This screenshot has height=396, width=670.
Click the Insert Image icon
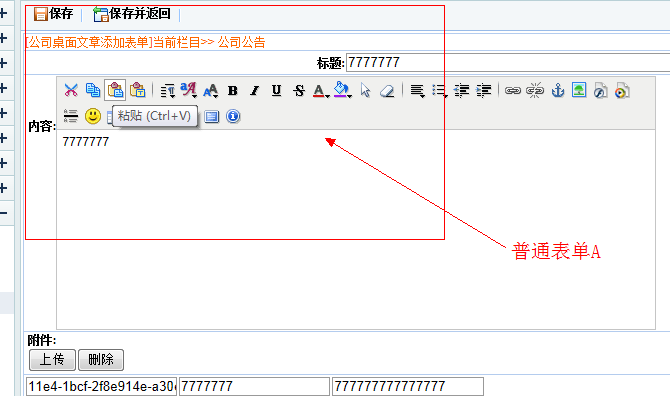click(x=579, y=90)
